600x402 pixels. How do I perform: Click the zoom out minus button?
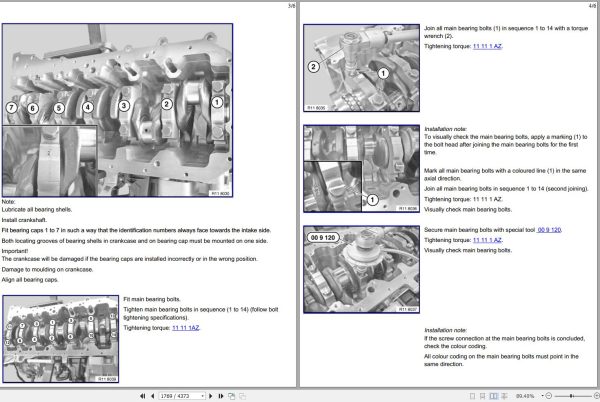coord(548,396)
